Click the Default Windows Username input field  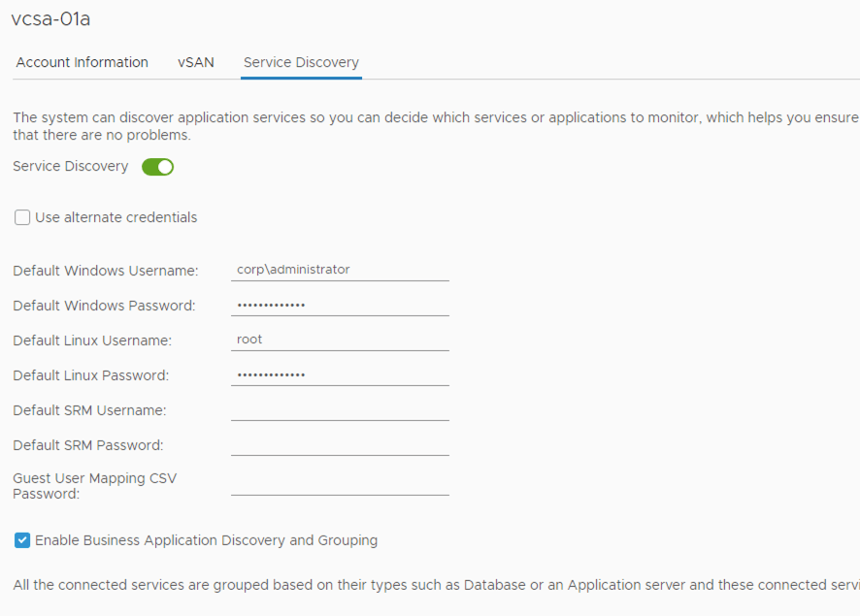click(340, 270)
